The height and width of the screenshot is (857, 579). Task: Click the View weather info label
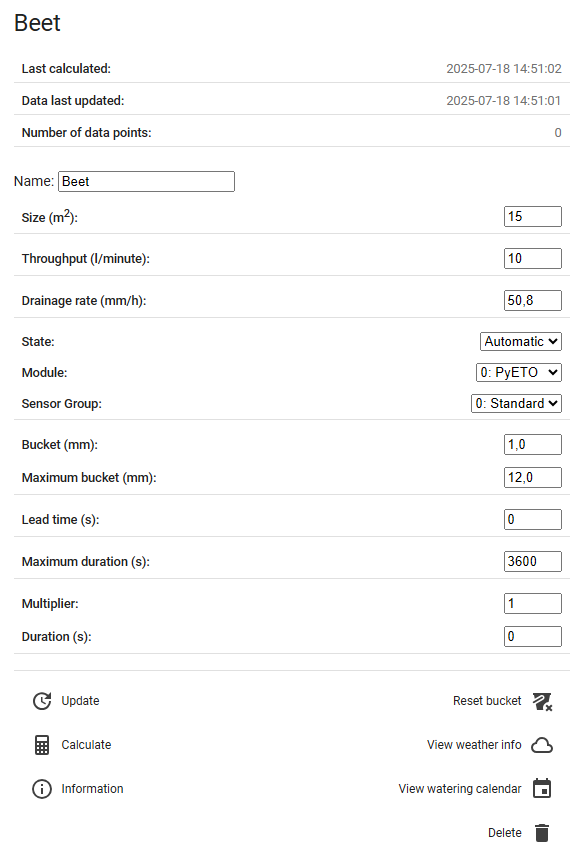(474, 745)
